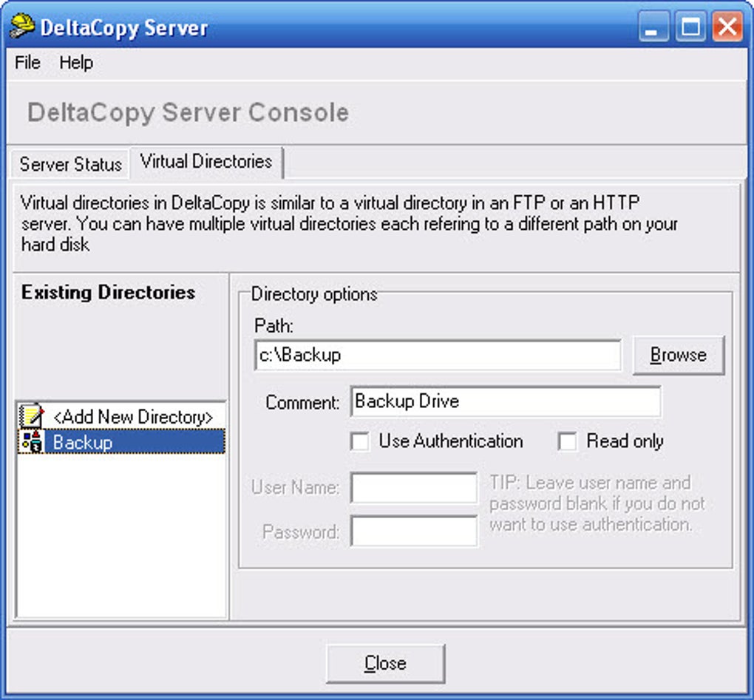The height and width of the screenshot is (700, 754).
Task: Select the Virtual Directories tab
Action: 206,163
